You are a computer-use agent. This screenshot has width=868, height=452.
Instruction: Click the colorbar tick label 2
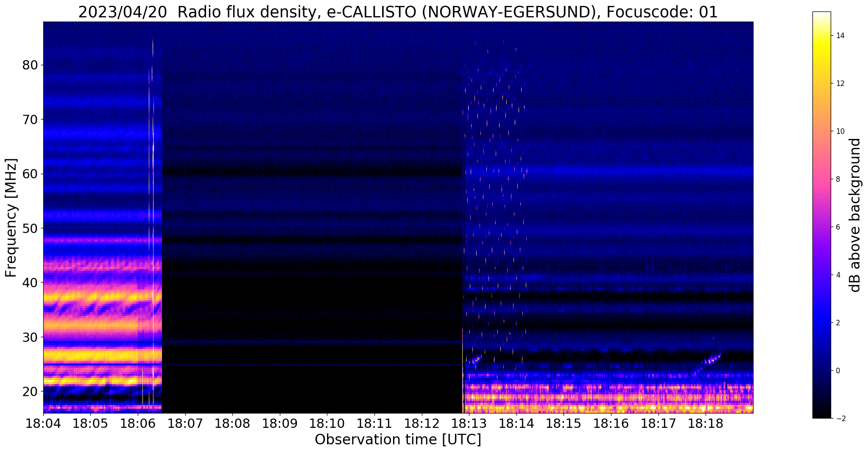pyautogui.click(x=837, y=323)
